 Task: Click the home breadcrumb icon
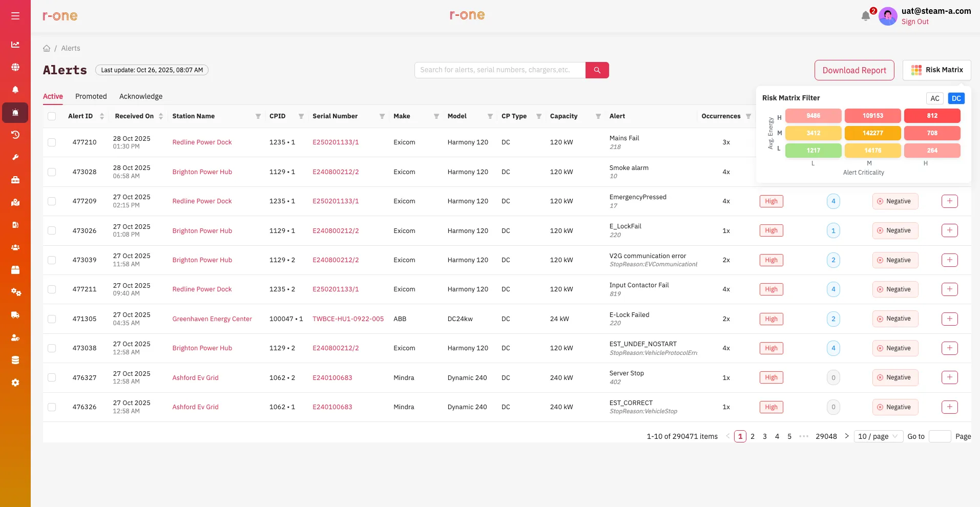coord(47,48)
